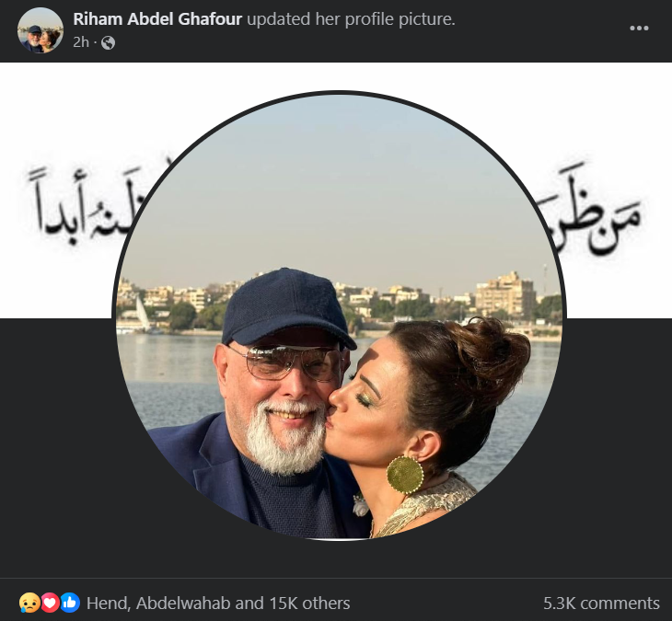Click the 2h post timestamp
This screenshot has height=621, width=672.
coord(81,42)
